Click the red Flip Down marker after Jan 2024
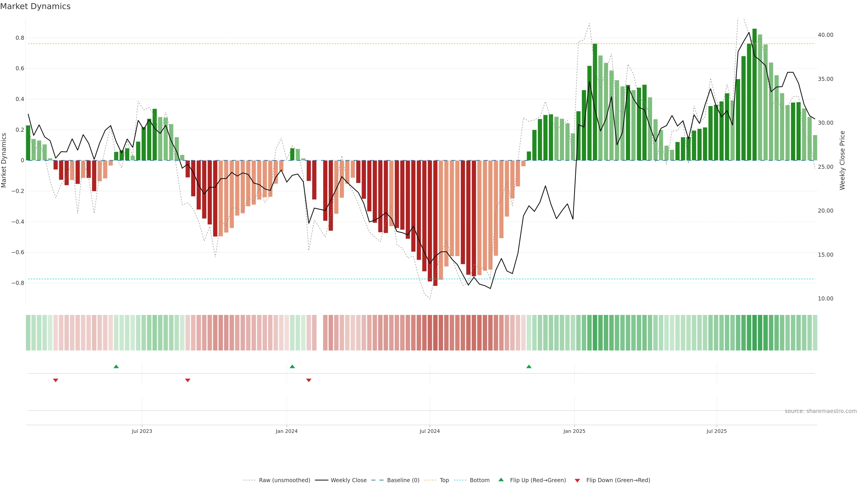Viewport: 868px width, 488px height. coord(309,380)
